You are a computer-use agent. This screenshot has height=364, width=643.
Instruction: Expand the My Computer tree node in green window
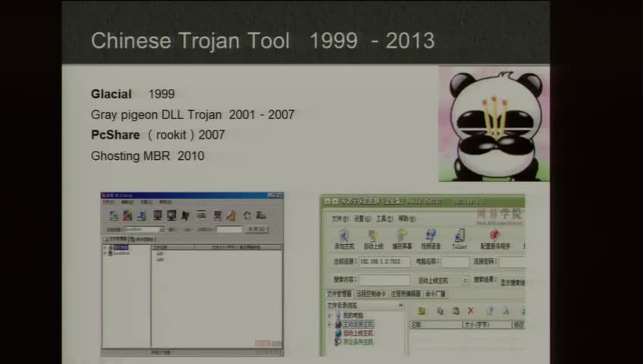(x=330, y=315)
